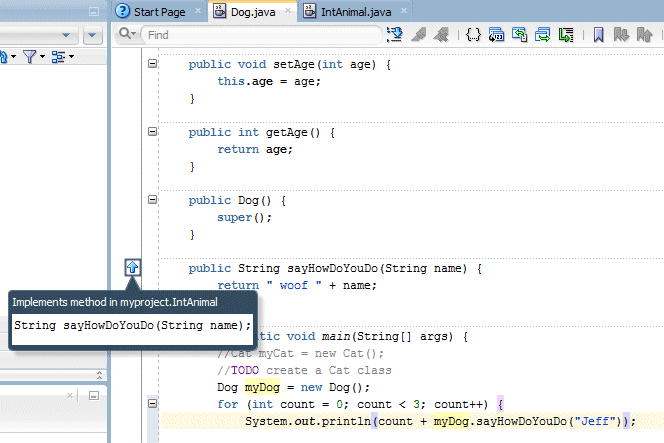Click 'sayHowDoYouDo' in the public String declaration
The image size is (664, 443).
point(332,269)
